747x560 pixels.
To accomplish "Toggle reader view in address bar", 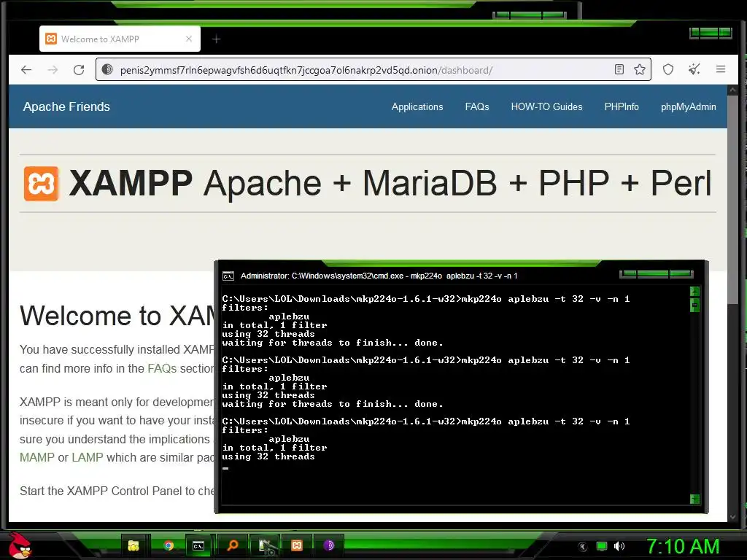I will (619, 69).
